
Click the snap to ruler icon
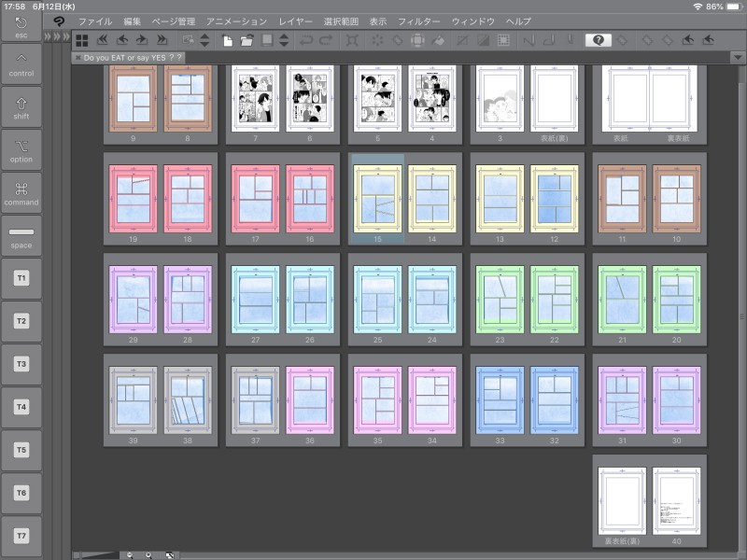coord(529,40)
